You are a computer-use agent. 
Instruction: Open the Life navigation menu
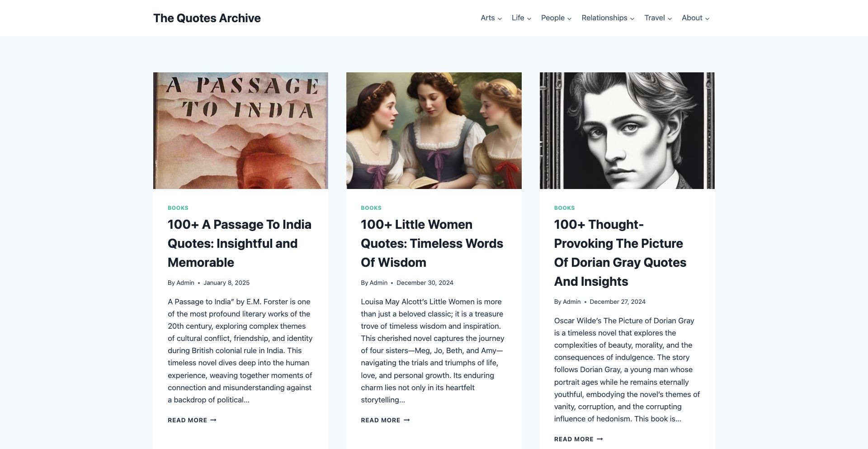(518, 18)
